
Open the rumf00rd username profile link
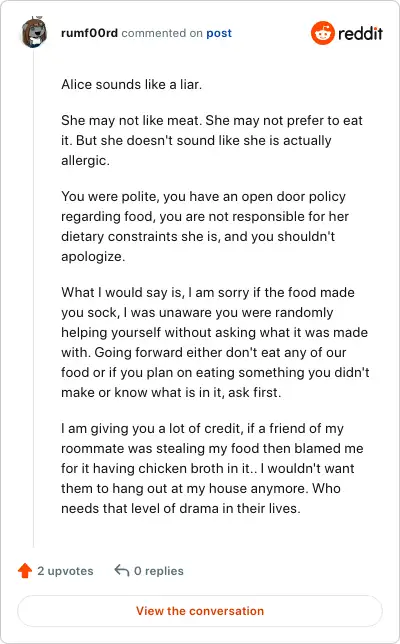click(x=89, y=33)
